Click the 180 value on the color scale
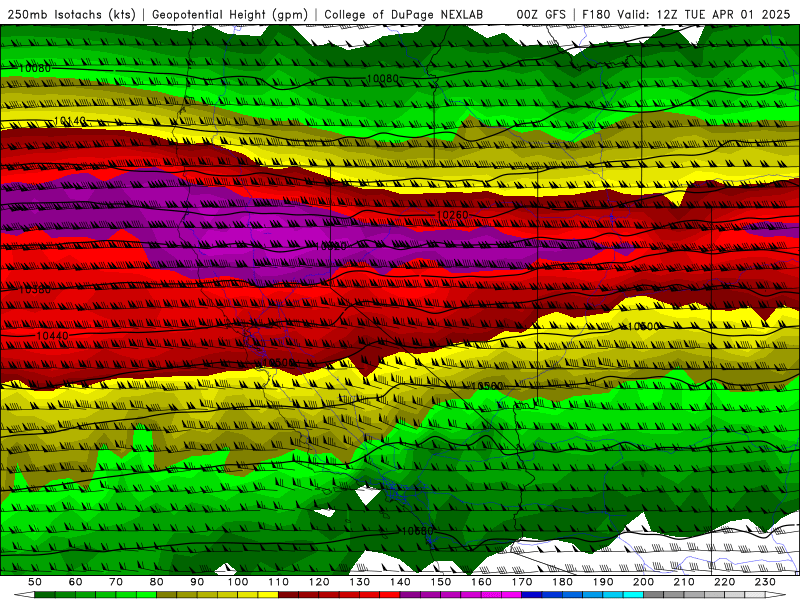 562,582
